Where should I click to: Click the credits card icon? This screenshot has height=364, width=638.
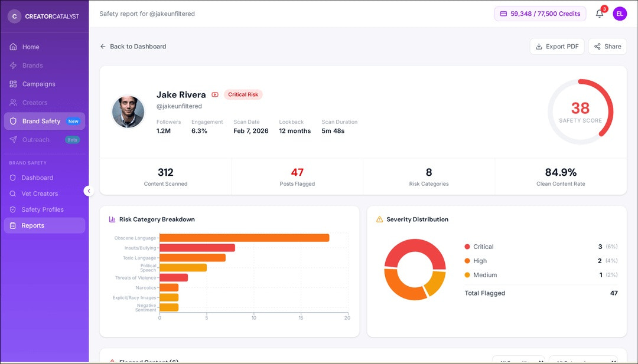503,14
